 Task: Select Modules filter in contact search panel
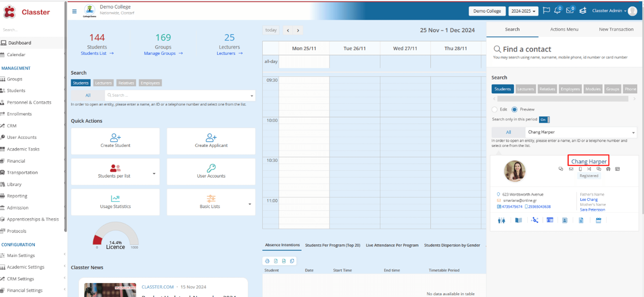point(593,89)
